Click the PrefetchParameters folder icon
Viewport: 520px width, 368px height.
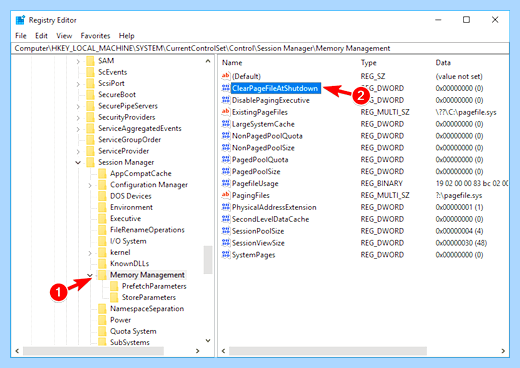pyautogui.click(x=114, y=286)
